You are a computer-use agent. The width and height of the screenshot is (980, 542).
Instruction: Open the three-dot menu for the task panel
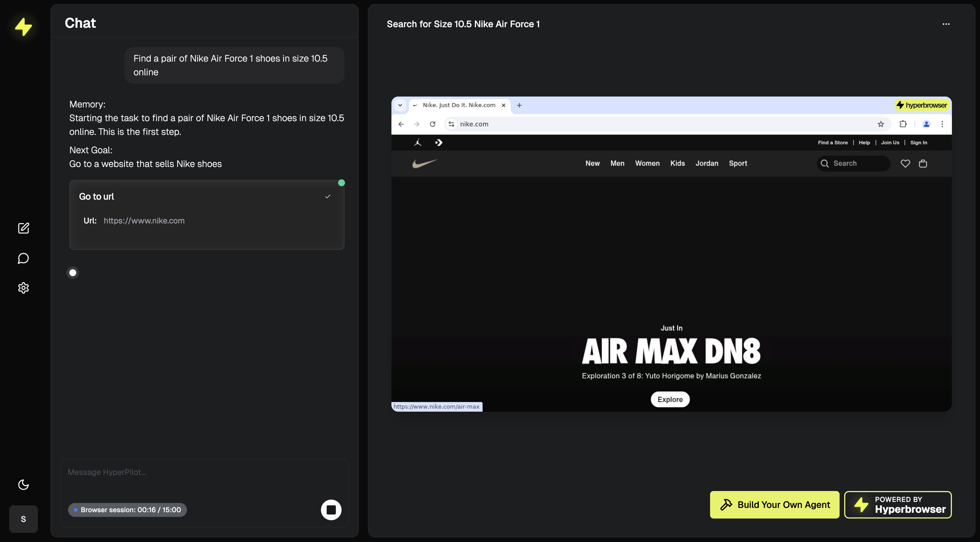click(946, 24)
